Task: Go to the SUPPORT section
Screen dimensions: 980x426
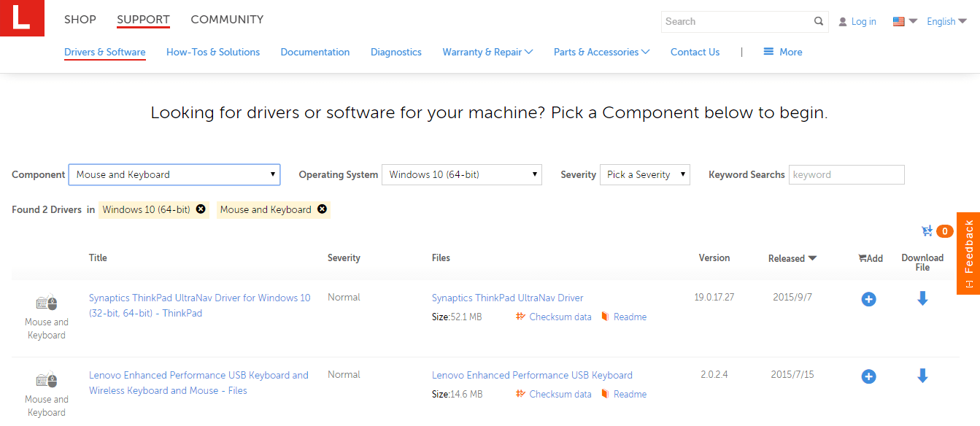Action: click(143, 20)
